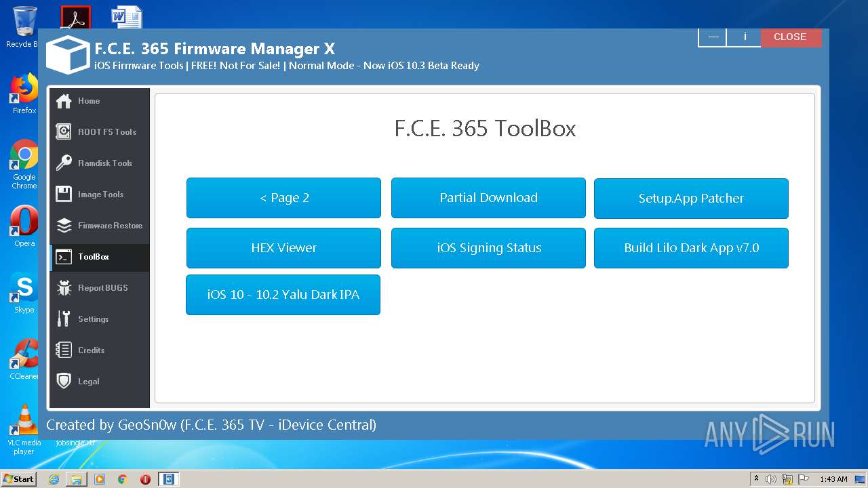Open the Skype desktop shortcut
The width and height of the screenshot is (868, 488).
click(x=24, y=293)
